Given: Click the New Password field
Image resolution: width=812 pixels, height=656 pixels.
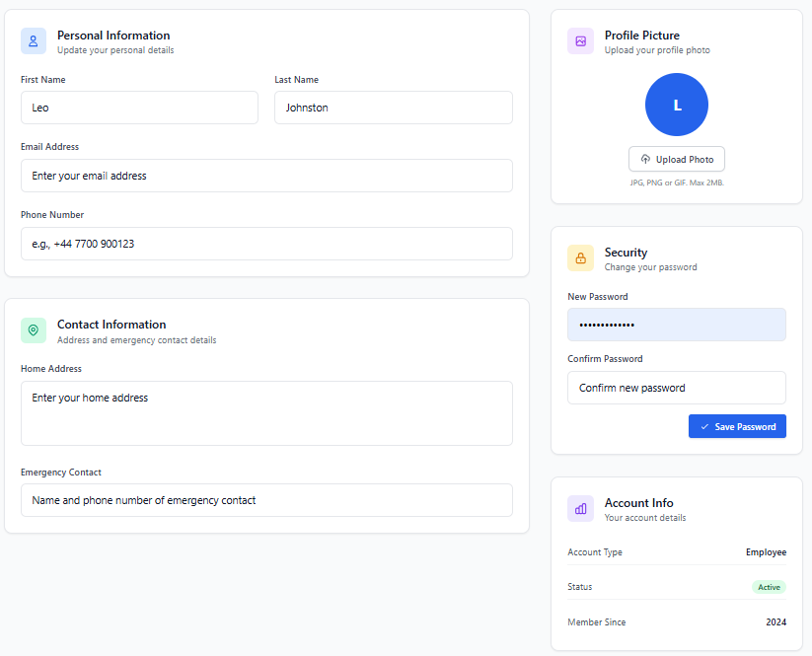Looking at the screenshot, I should [x=677, y=325].
